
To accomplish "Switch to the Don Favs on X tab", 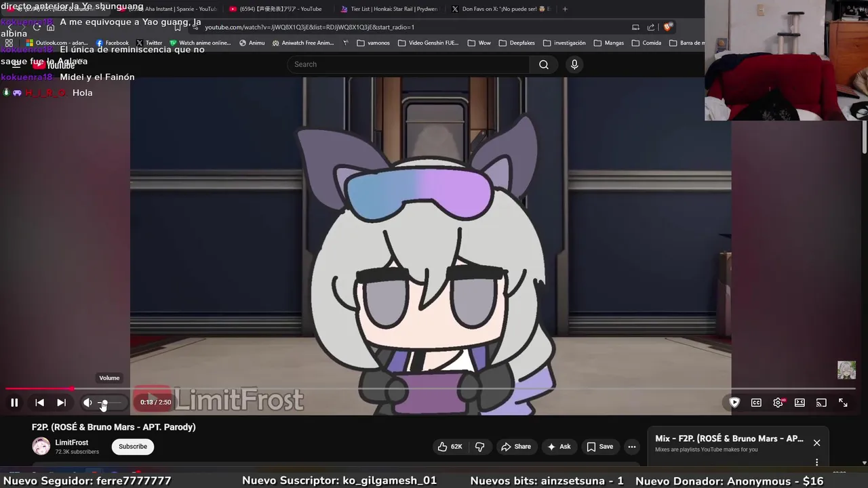I will coord(500,9).
